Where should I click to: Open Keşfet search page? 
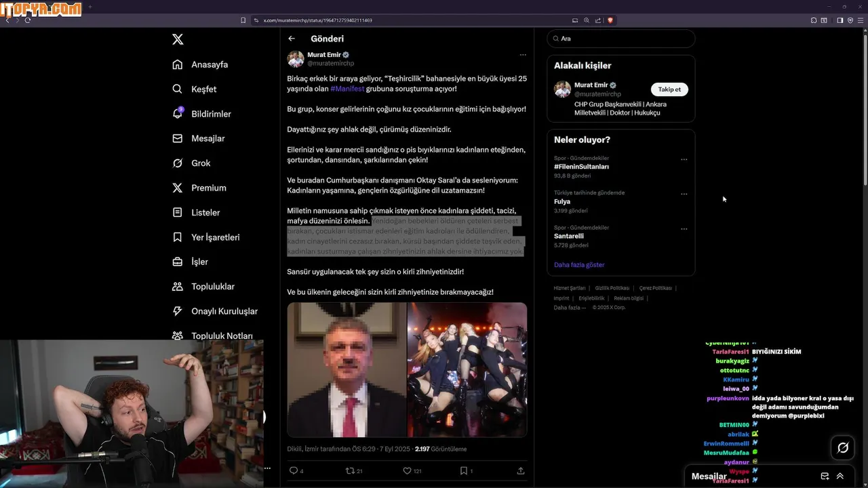pyautogui.click(x=195, y=89)
